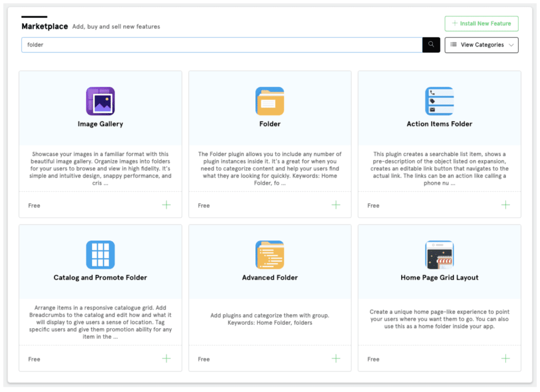Click the Home Page Grid Layout icon

tap(439, 255)
